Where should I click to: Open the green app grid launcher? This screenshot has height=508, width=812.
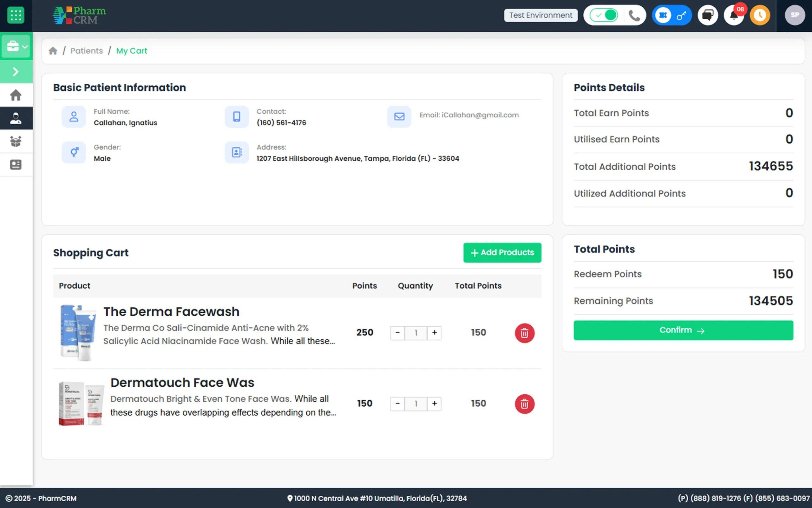[16, 15]
